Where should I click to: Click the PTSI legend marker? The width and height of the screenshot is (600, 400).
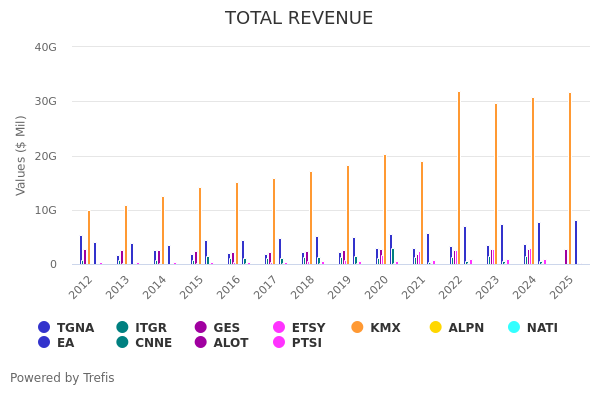[x=279, y=343]
